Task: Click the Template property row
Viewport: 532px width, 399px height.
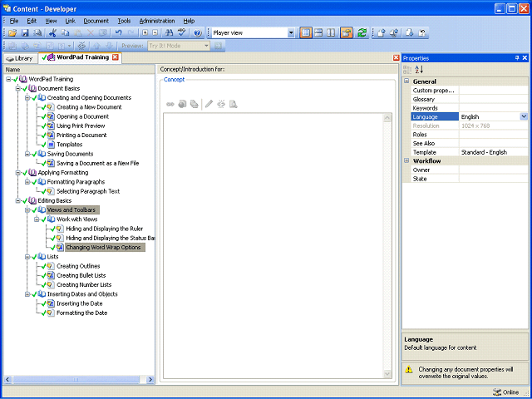Action: click(470, 152)
